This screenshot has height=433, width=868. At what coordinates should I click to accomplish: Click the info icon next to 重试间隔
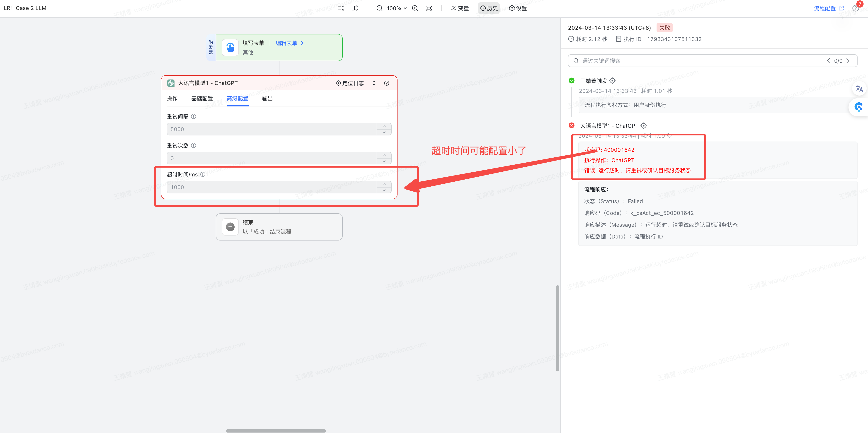click(x=193, y=116)
